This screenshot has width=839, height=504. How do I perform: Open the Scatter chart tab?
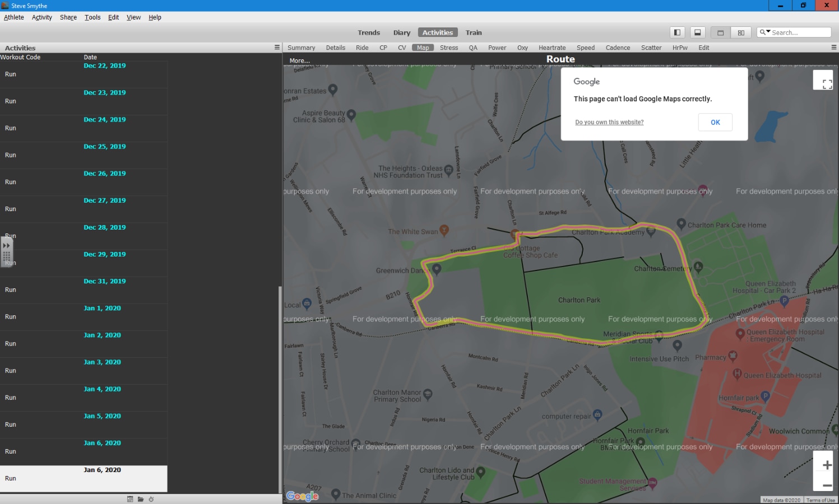(651, 48)
